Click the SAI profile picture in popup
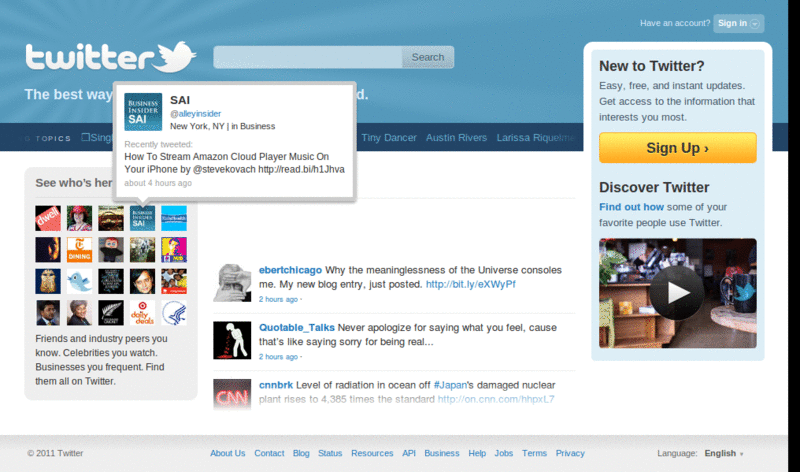The height and width of the screenshot is (472, 800). coord(143,112)
